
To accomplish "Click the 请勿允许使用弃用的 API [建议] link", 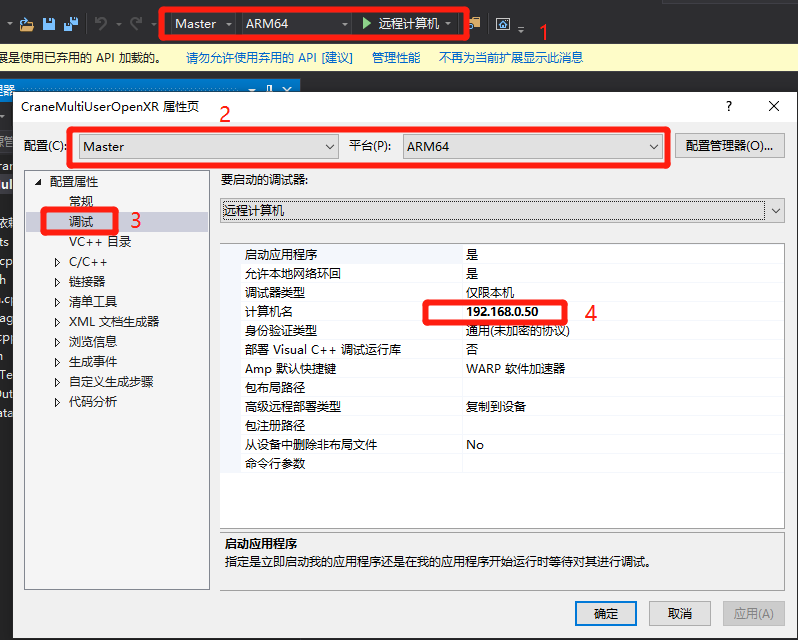I will click(x=269, y=57).
